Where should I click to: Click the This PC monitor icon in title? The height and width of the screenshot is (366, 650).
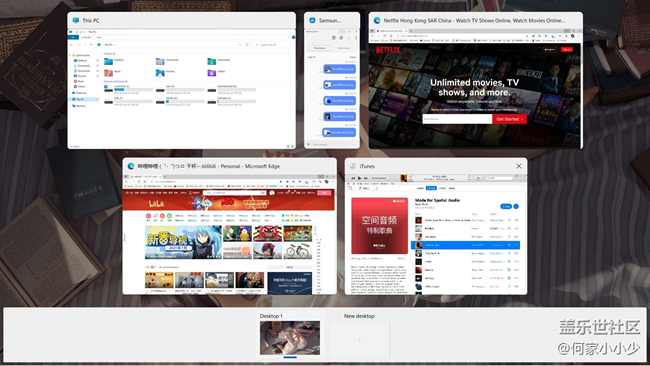[76, 20]
